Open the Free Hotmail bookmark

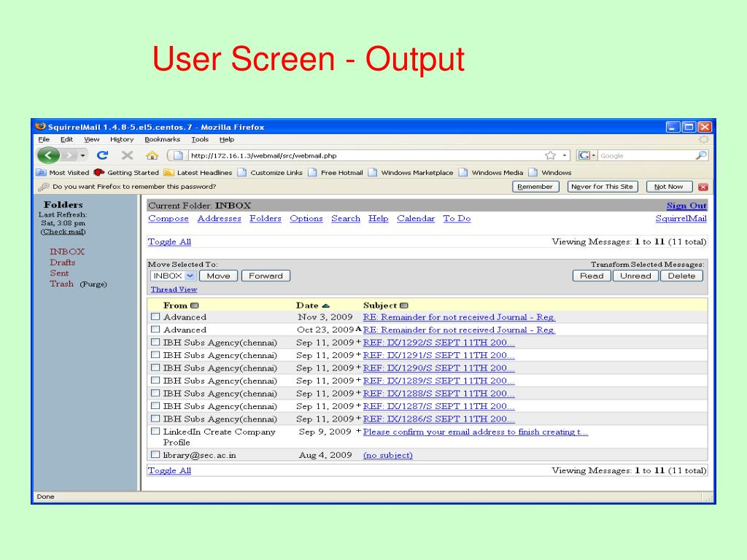[x=336, y=172]
